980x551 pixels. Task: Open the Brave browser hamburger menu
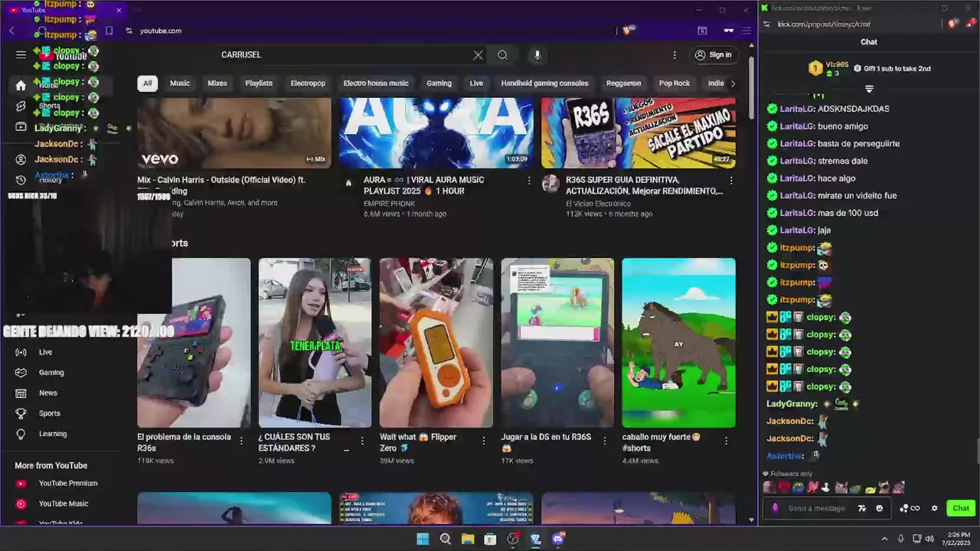(x=746, y=31)
